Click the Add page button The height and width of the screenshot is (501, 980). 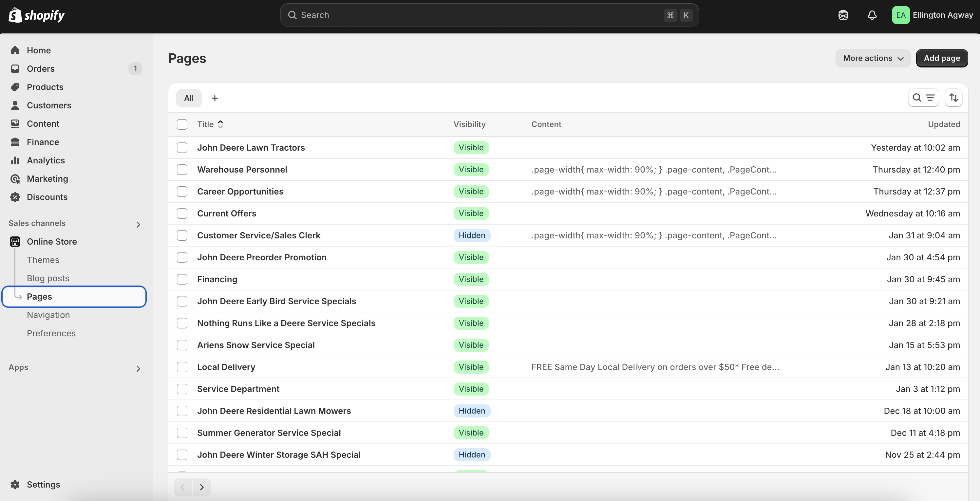pyautogui.click(x=942, y=58)
